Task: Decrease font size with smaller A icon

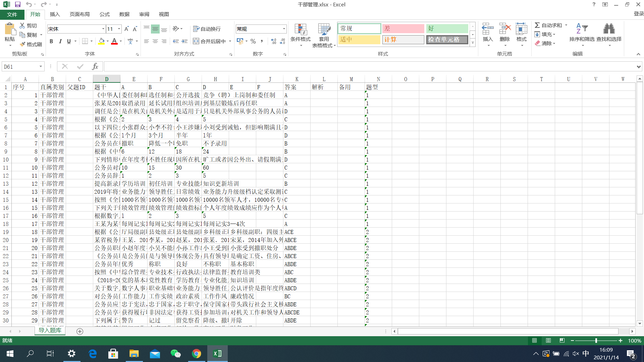Action: tap(135, 29)
